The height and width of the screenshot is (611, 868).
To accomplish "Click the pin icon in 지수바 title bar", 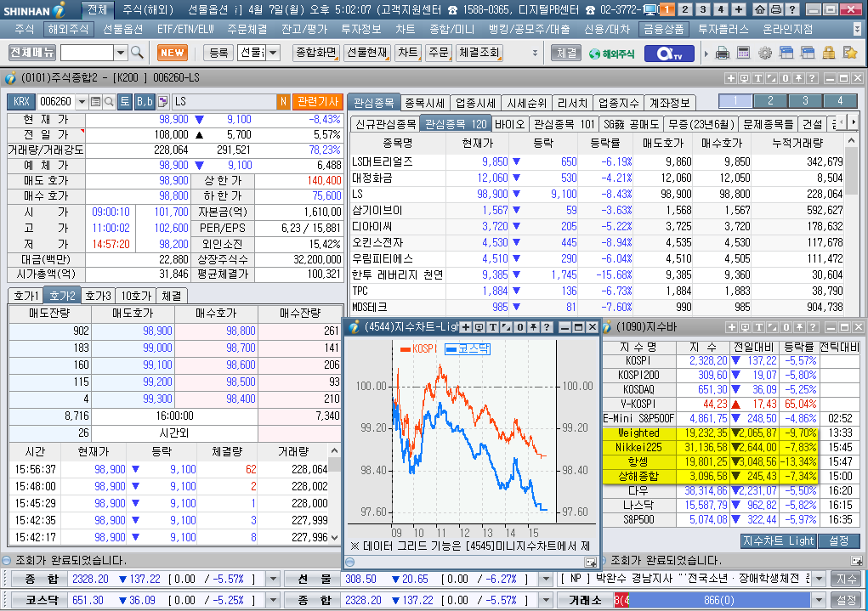I will click(799, 328).
